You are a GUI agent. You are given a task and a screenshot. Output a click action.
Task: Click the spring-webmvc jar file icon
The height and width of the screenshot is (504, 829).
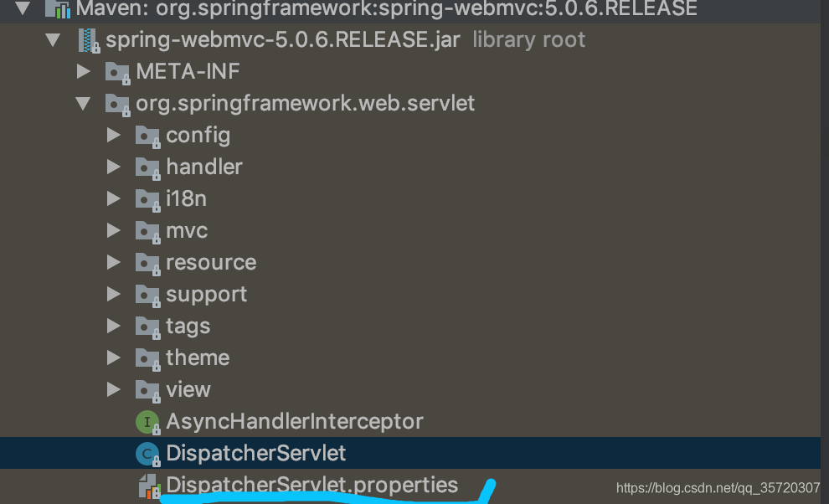click(x=88, y=39)
